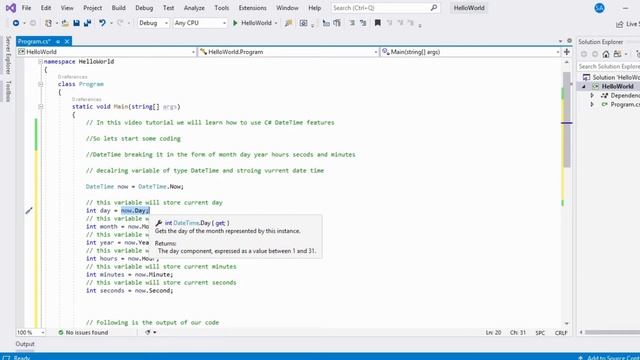Start debugging HelloWorld with the green play icon
The image size is (640, 360).
(235, 23)
